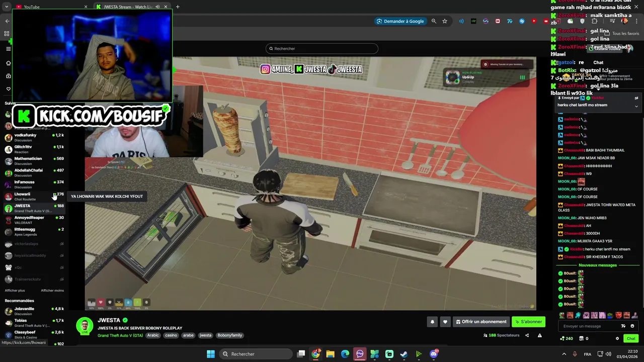The width and height of the screenshot is (644, 362).
Task: Click Demander à Google button
Action: [x=400, y=21]
